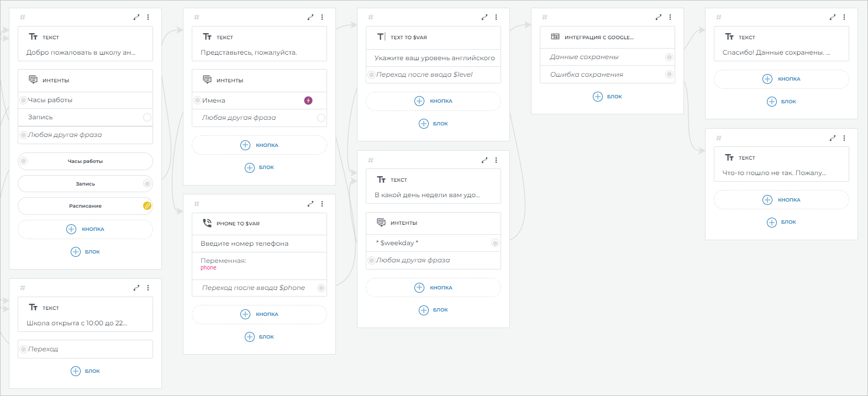
Task: Click the table icon in Google integration block
Action: (x=555, y=37)
